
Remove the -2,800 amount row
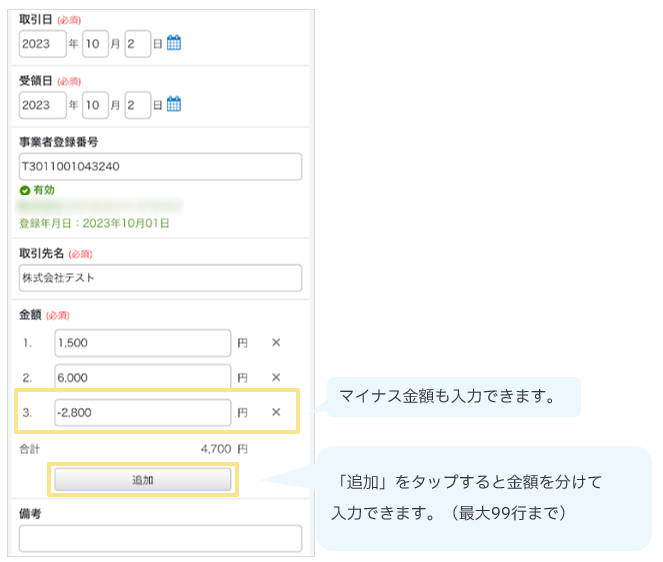[276, 412]
